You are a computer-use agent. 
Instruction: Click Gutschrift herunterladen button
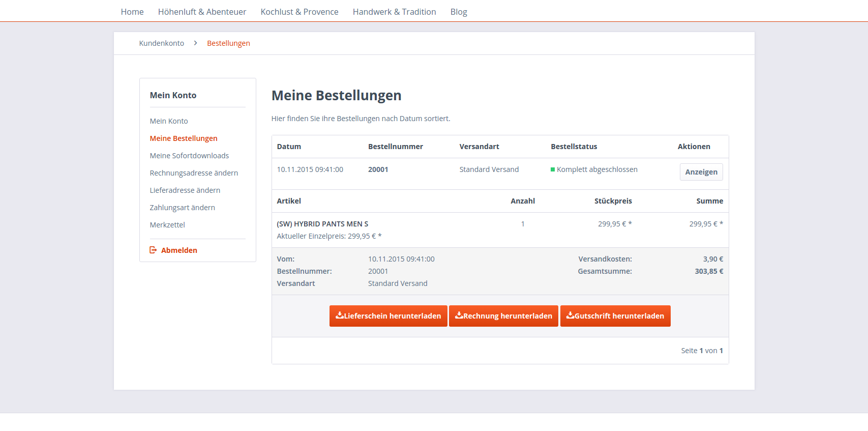615,316
